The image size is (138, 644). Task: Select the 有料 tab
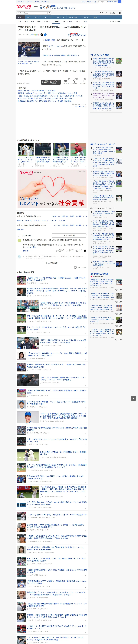coord(95,17)
